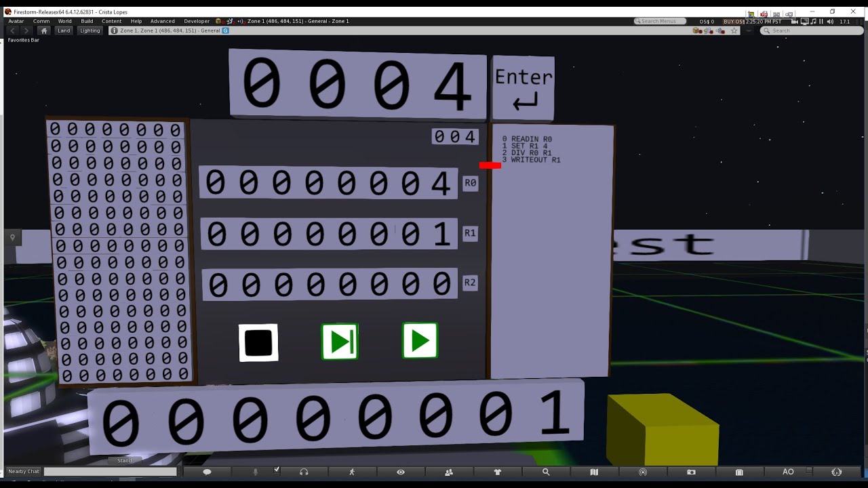Open the People icon in bottom toolbar

449,472
